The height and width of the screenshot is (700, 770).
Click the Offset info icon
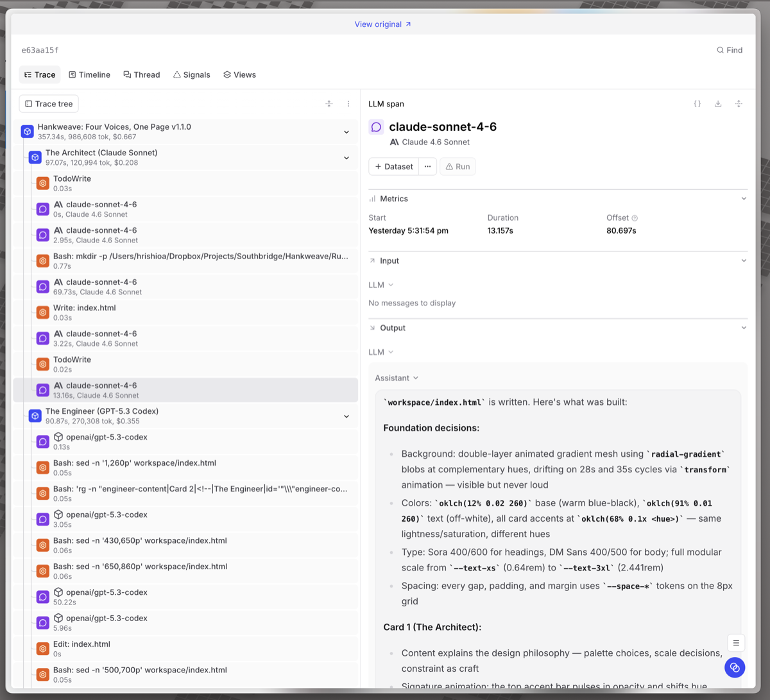tap(635, 218)
